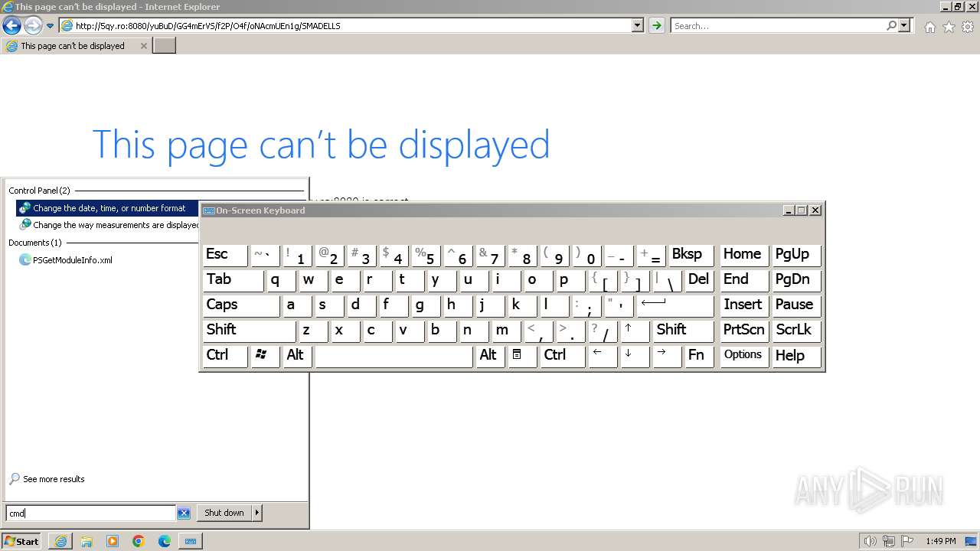The image size is (980, 551).
Task: Click the Bksp key on On-Screen Keyboard
Action: [691, 255]
